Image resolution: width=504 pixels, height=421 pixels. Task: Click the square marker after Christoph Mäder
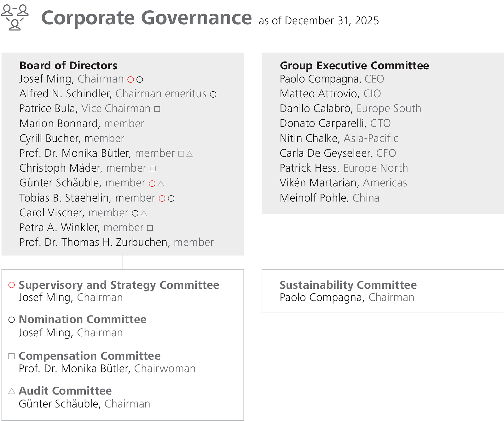[153, 168]
